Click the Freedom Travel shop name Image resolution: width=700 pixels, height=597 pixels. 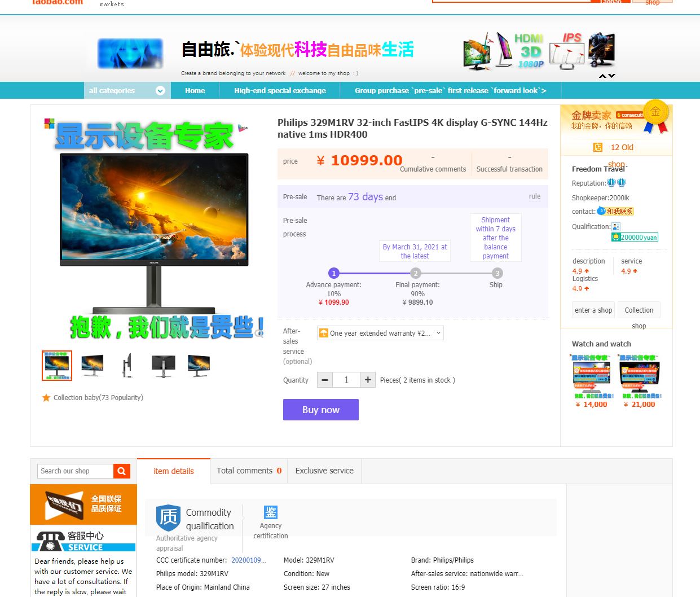[600, 169]
